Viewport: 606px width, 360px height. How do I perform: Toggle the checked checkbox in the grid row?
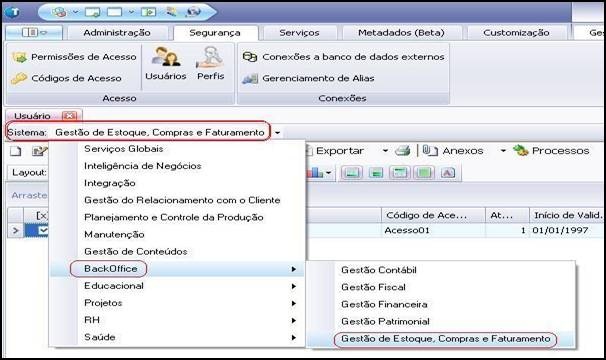(43, 230)
